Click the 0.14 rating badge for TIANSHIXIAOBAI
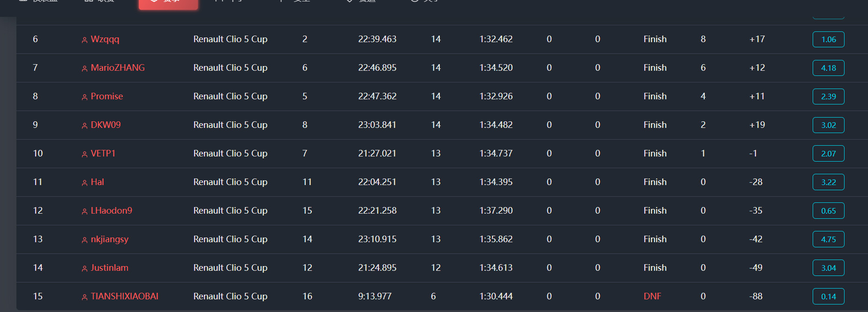The image size is (868, 312). 828,297
